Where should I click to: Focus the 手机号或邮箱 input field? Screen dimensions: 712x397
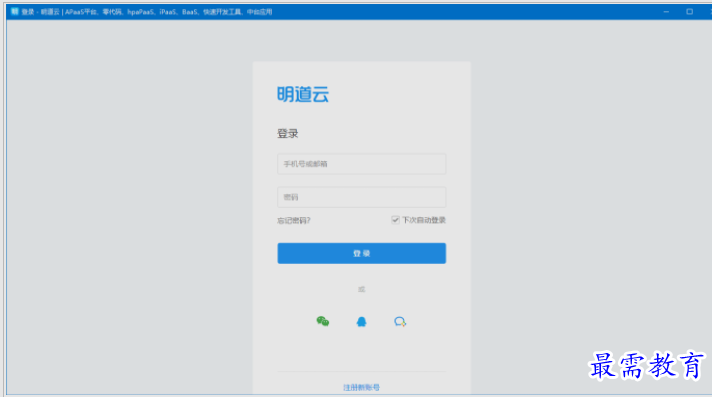[361, 164]
